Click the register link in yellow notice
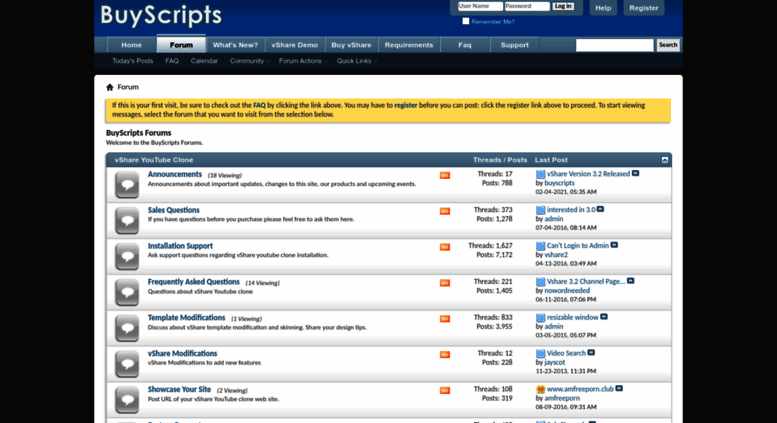This screenshot has width=777, height=423. (405, 105)
